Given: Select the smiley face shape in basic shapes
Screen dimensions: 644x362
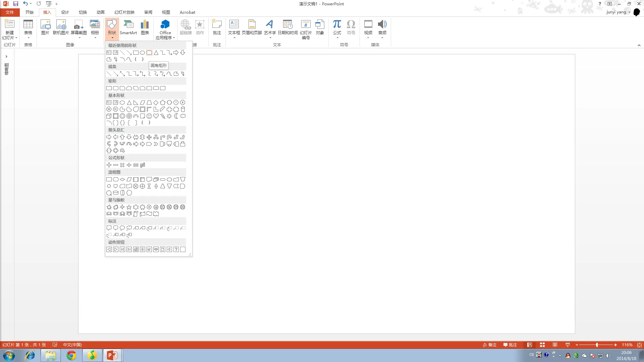Looking at the screenshot, I should pyautogui.click(x=149, y=116).
